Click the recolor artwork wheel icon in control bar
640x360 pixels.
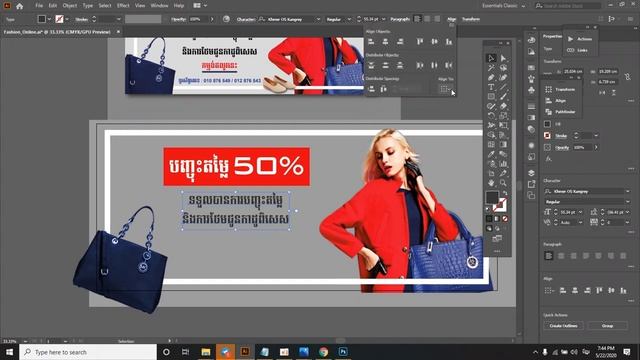pos(226,19)
